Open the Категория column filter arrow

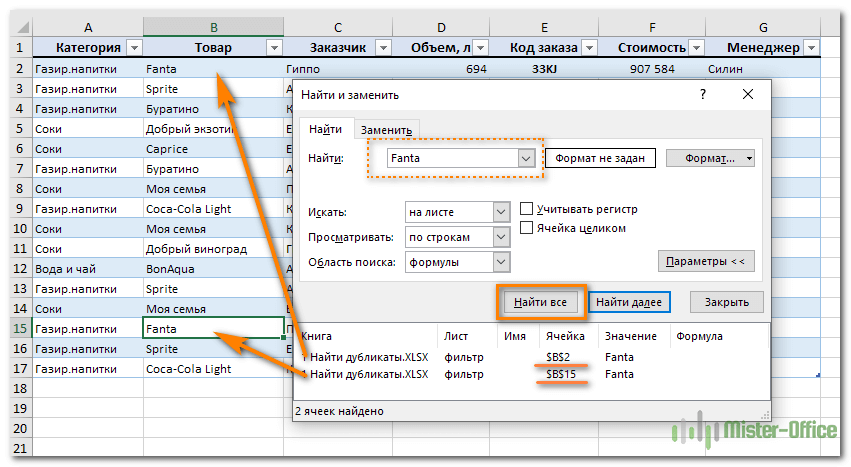(x=134, y=48)
